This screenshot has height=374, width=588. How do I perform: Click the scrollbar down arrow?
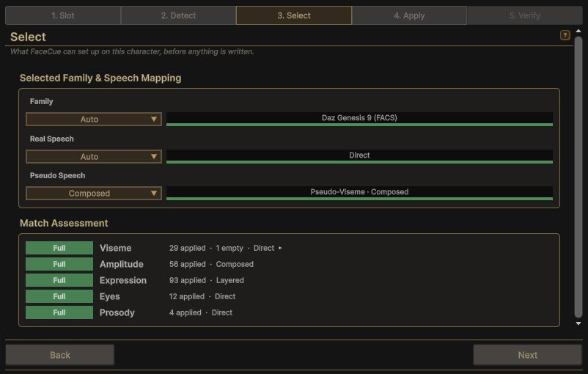click(x=578, y=323)
